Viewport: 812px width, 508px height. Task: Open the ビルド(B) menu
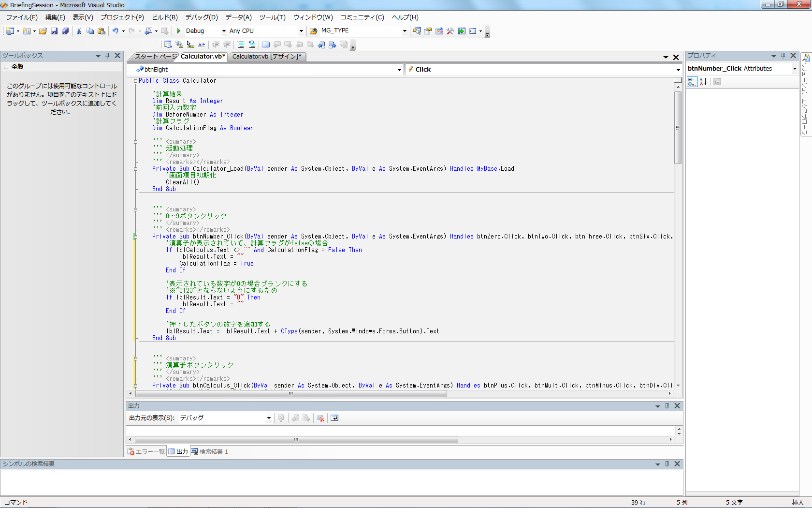click(165, 17)
